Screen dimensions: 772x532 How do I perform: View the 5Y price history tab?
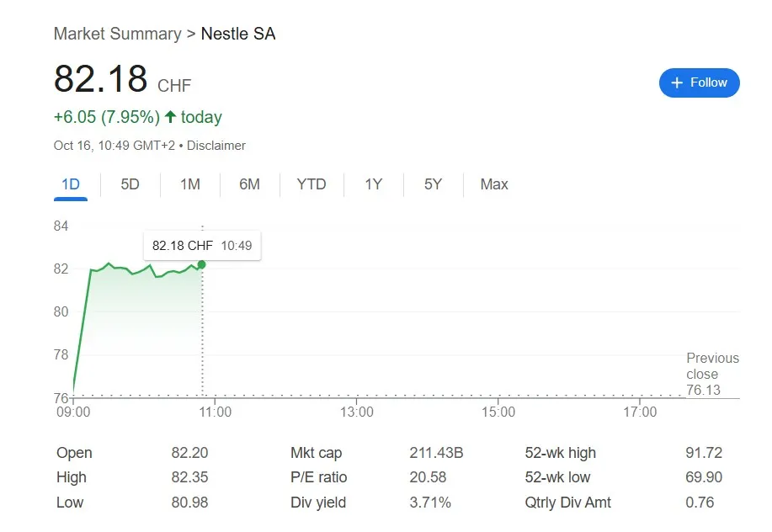433,184
